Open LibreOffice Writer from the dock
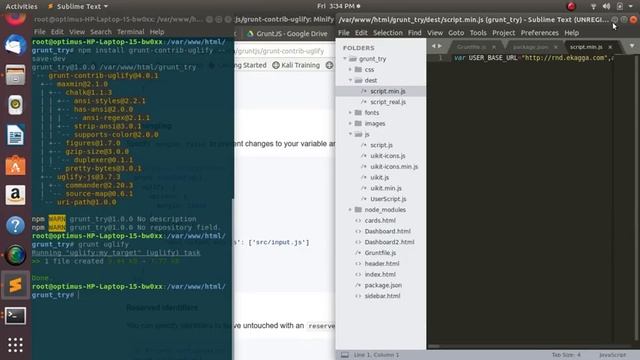The image size is (640, 360). point(15,135)
